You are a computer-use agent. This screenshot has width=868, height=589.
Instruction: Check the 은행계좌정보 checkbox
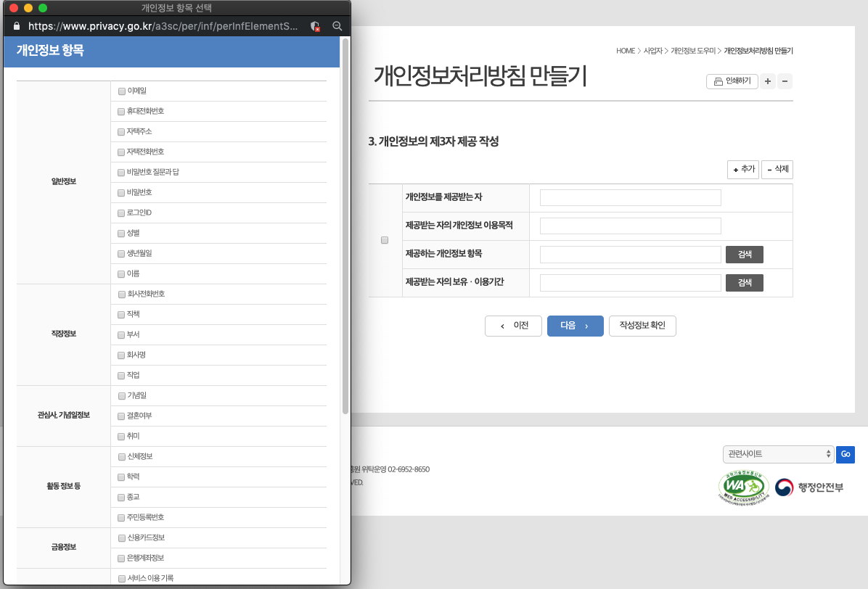pyautogui.click(x=121, y=559)
